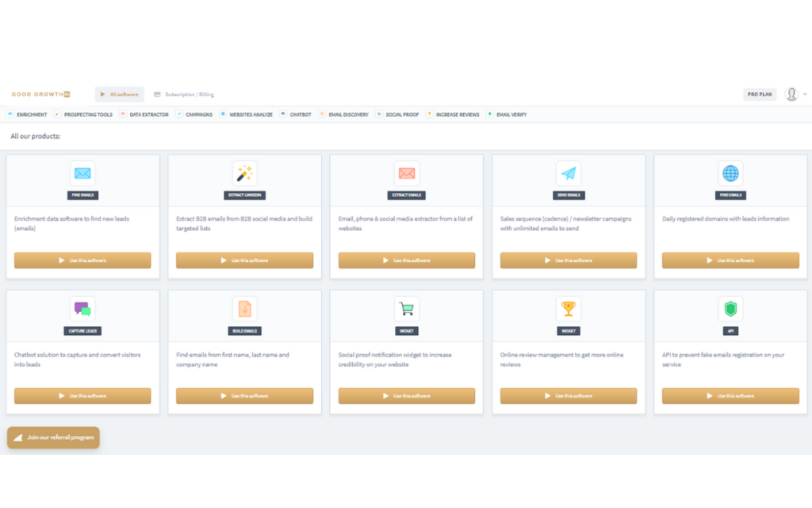Use this software for Extract Emails from websites
The image size is (812, 508).
click(407, 260)
